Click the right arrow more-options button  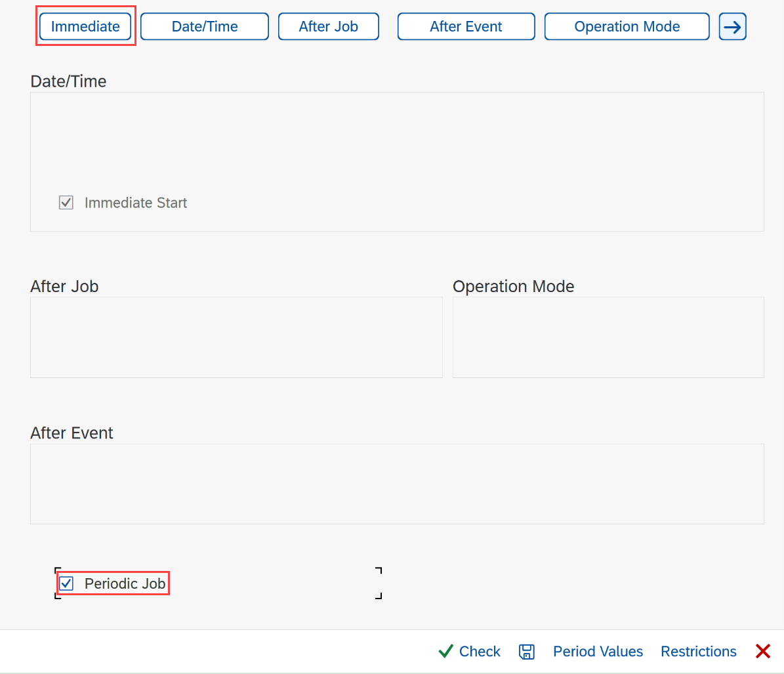[733, 26]
